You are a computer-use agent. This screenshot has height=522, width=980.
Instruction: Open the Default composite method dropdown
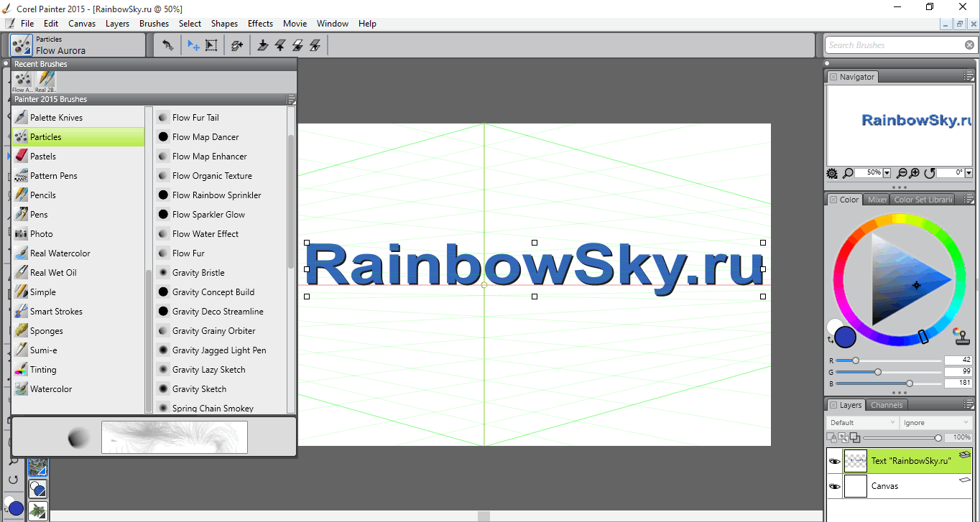(862, 422)
